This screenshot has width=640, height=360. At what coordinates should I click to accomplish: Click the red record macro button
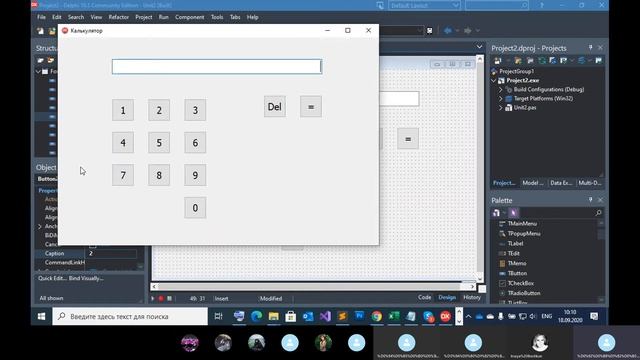[161, 299]
